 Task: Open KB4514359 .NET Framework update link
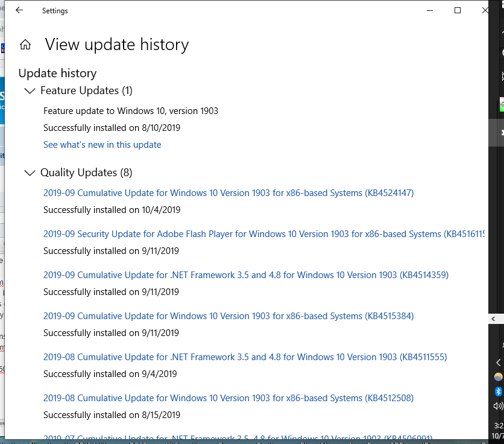246,275
